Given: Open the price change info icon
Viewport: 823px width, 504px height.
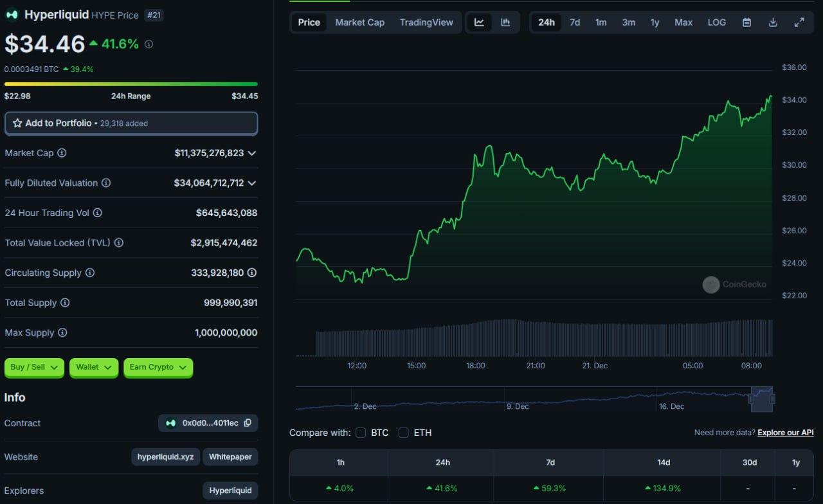Looking at the screenshot, I should tap(149, 44).
